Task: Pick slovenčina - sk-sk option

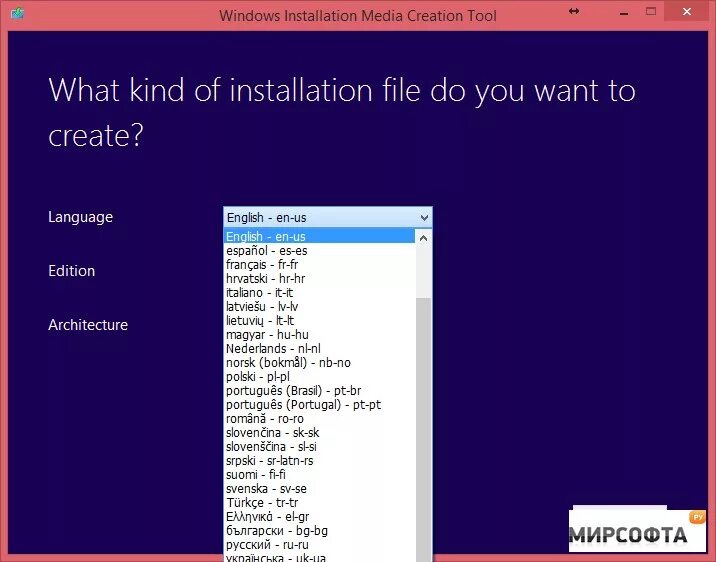Action: pos(320,432)
